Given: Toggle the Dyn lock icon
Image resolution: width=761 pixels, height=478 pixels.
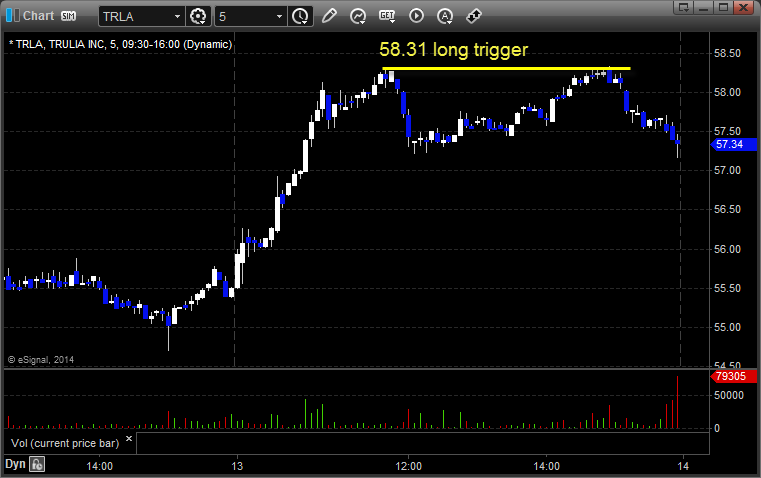Looking at the screenshot, I should pos(37,464).
